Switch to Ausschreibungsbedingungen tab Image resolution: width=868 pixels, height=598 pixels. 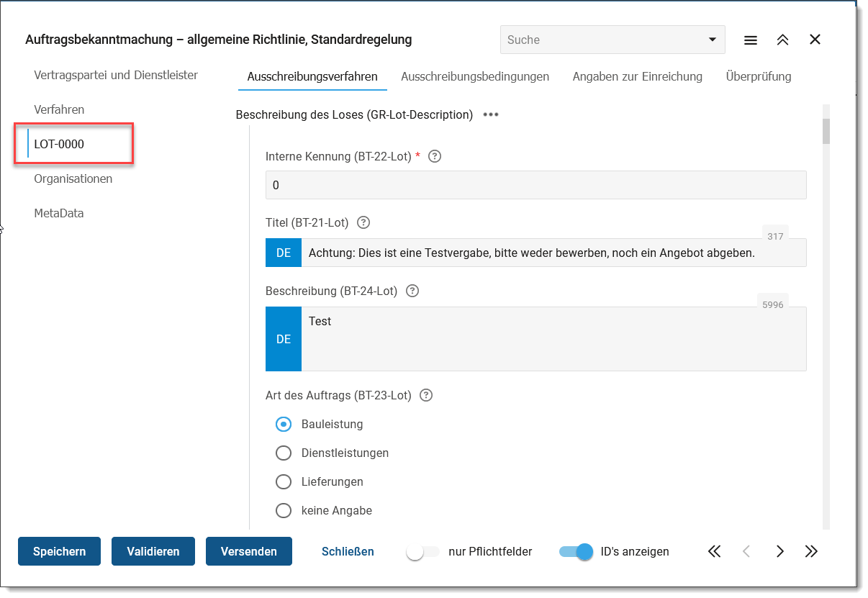(x=475, y=76)
